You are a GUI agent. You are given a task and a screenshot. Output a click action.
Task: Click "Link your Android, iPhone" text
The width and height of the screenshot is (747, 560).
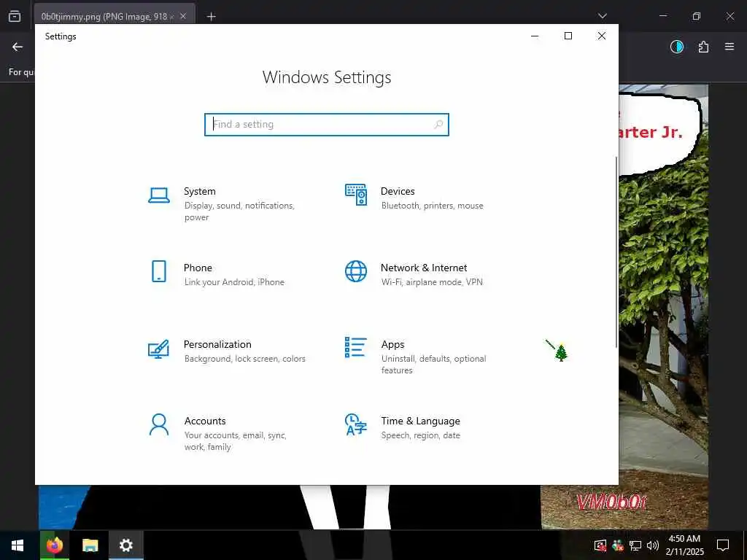tap(234, 282)
